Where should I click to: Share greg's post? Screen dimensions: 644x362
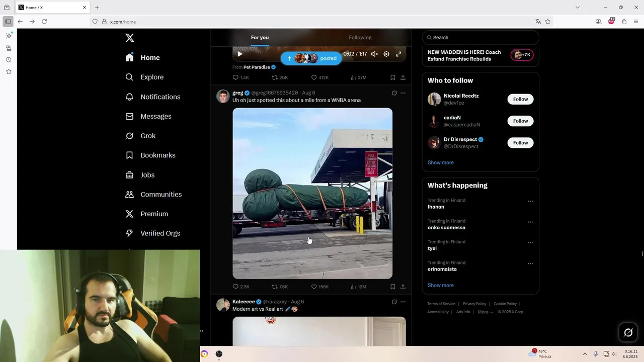(x=403, y=287)
